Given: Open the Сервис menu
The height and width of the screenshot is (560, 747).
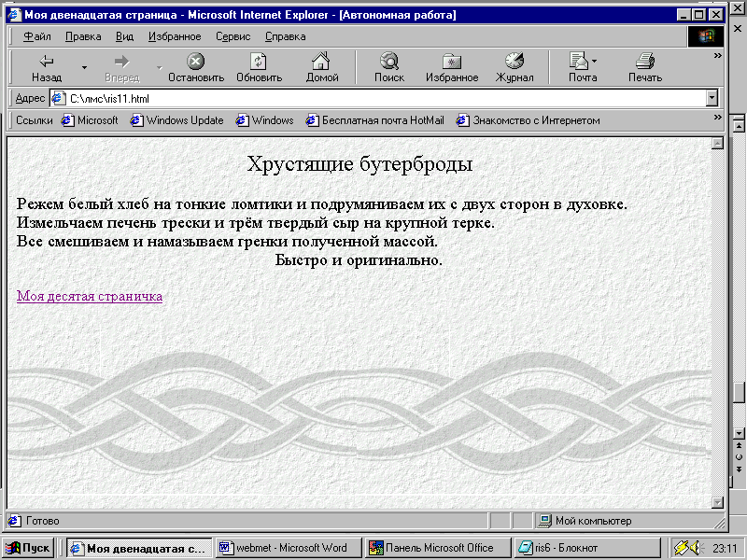Looking at the screenshot, I should [x=233, y=36].
